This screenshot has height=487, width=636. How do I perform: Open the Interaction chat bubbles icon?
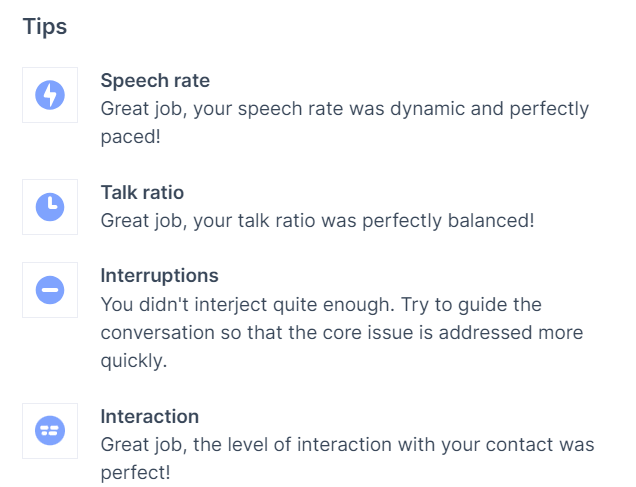point(50,431)
